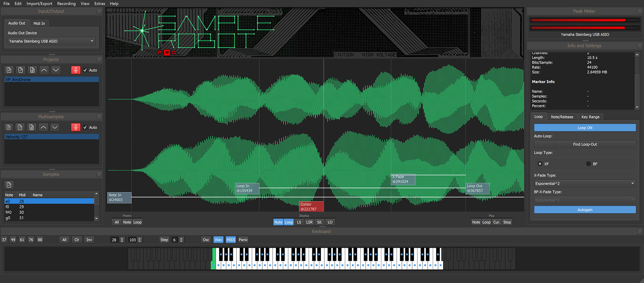Viewport: 644px width, 283px height.
Task: Click the Loop Out marker on the waveform
Action: 478,188
